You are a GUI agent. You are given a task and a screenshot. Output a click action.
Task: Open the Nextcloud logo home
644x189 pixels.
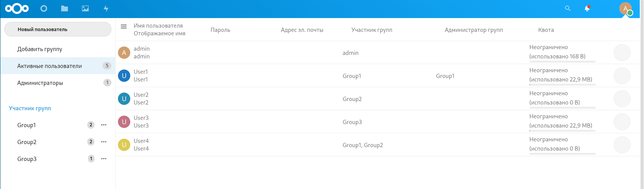tap(17, 8)
